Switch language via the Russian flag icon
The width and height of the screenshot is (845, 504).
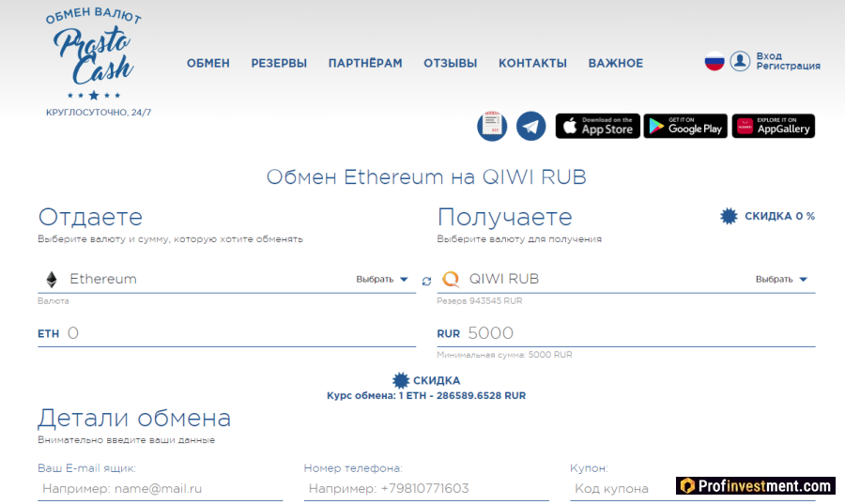714,61
